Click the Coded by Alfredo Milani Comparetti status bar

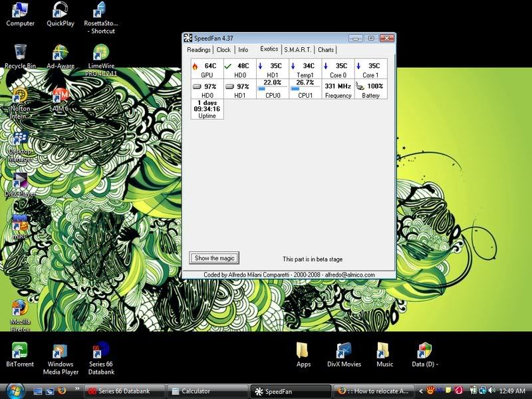pyautogui.click(x=289, y=275)
